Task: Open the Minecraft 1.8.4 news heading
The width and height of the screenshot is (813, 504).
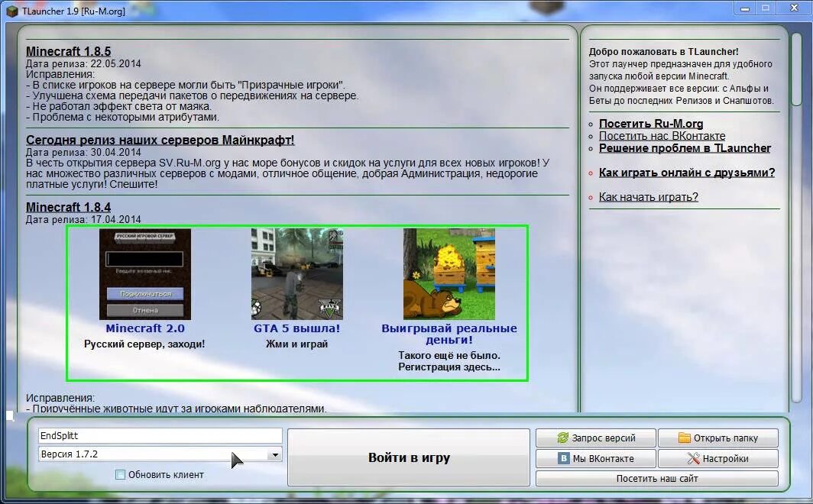Action: pos(69,207)
